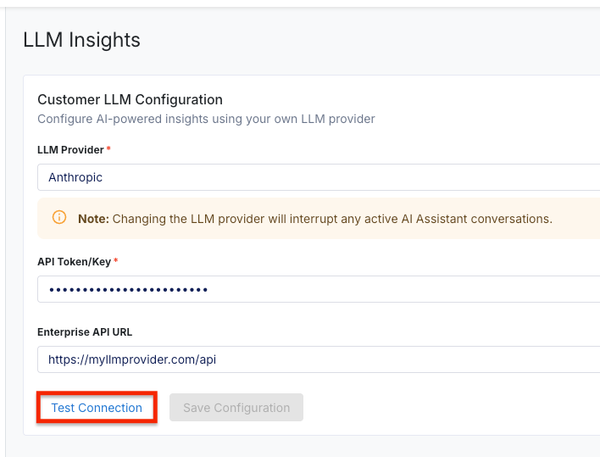The width and height of the screenshot is (600, 457).
Task: Click the bold 'Note:' word in banner
Action: click(93, 218)
